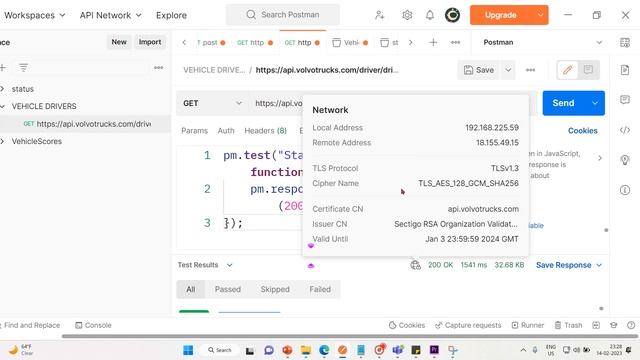Open request more actions ellipsis
Image resolution: width=640 pixels, height=360 pixels.
click(530, 70)
